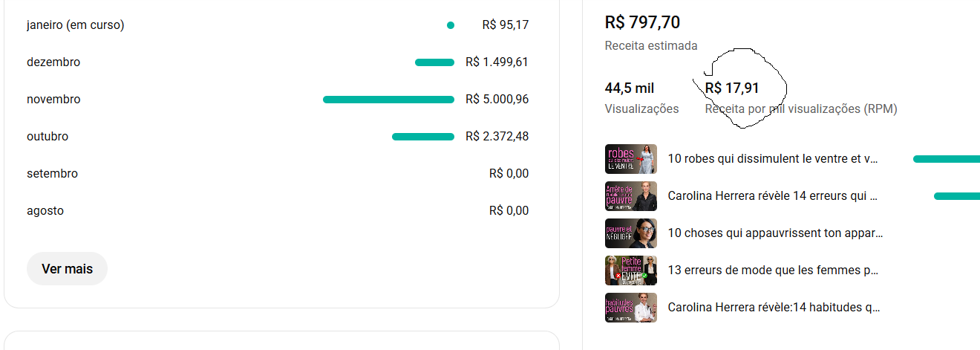The width and height of the screenshot is (980, 350).
Task: Click the teal bar beside 10 robes video
Action: coord(946,159)
